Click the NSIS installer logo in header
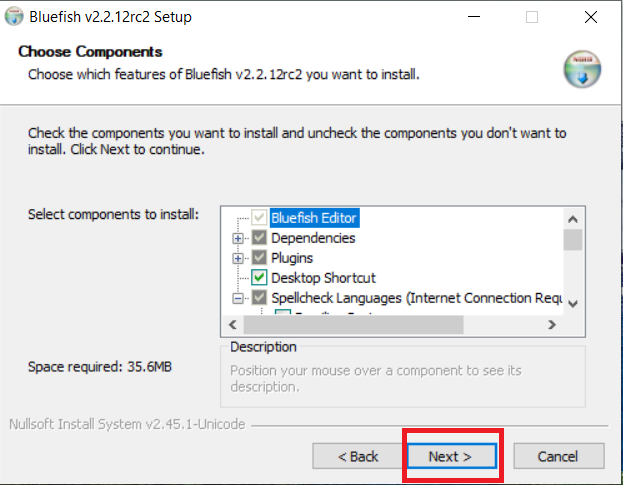Viewport: 623px width, 485px height. 582,69
